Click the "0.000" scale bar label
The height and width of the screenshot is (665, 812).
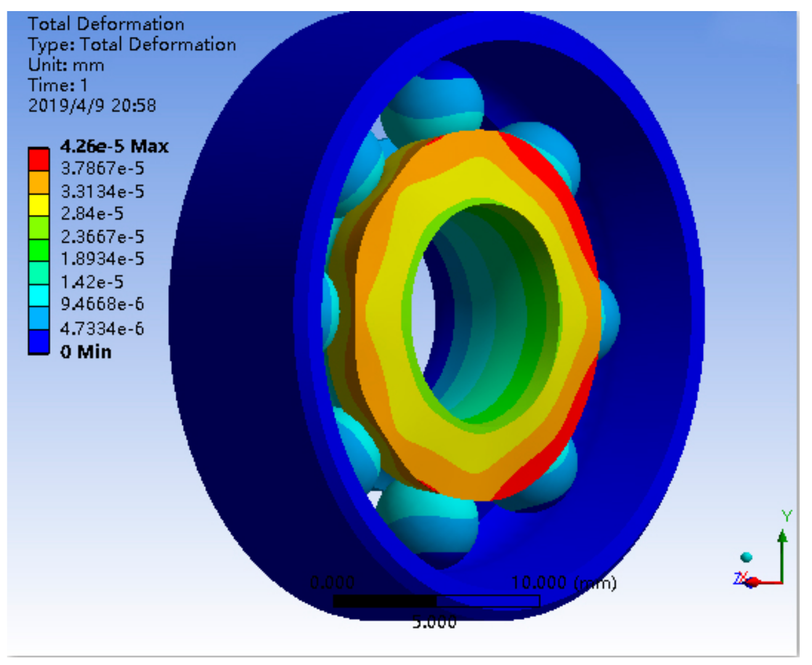[333, 582]
